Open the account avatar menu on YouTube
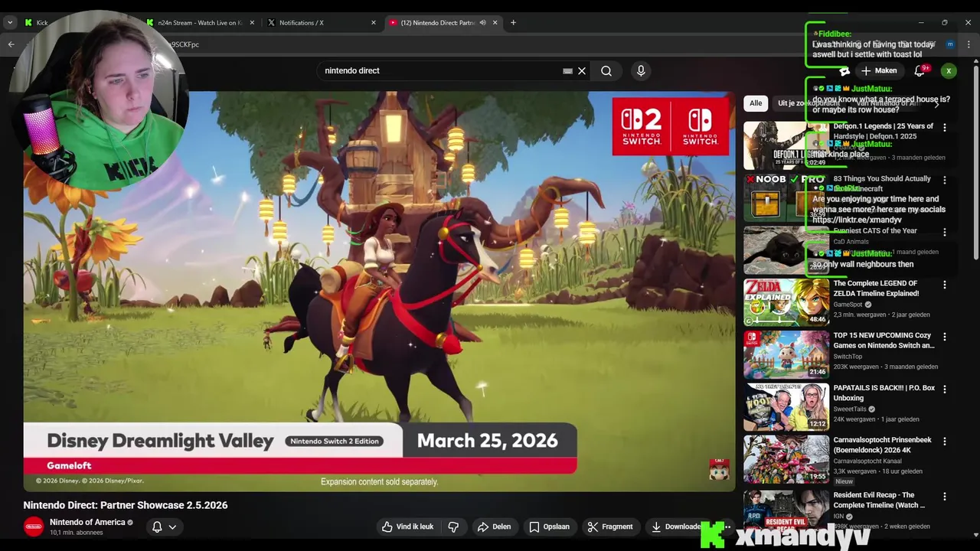This screenshot has width=980, height=551. (949, 70)
